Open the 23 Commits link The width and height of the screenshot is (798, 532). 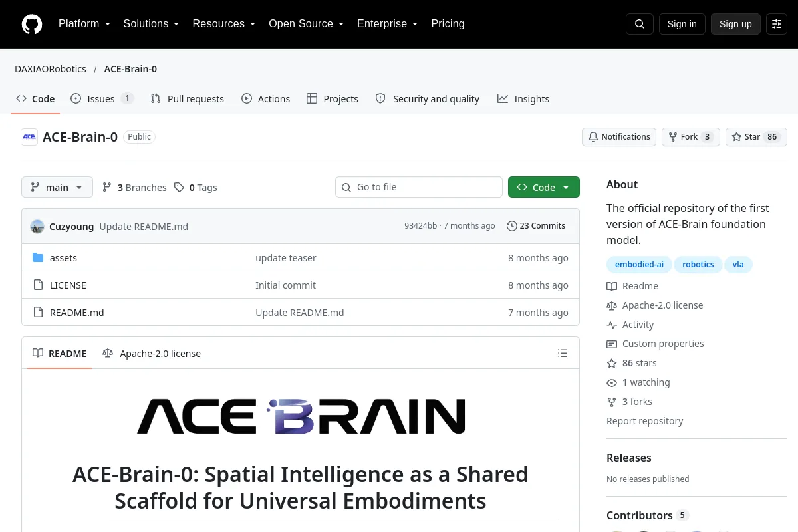tap(536, 226)
